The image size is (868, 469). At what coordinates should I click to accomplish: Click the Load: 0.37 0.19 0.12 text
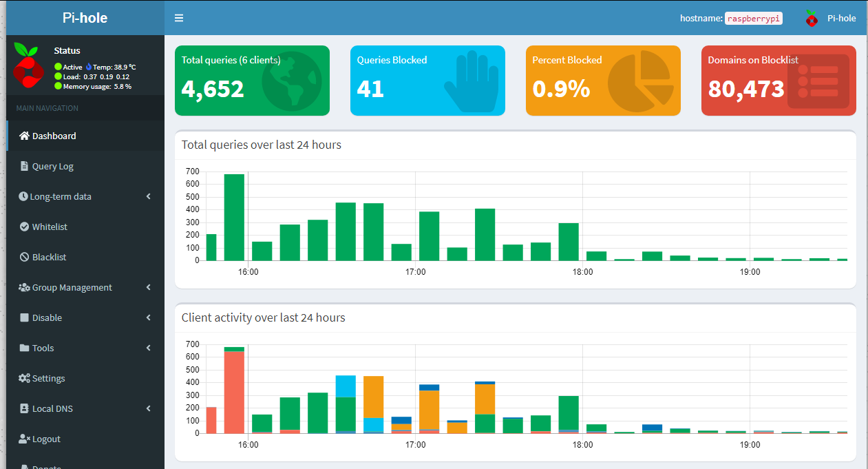[96, 76]
